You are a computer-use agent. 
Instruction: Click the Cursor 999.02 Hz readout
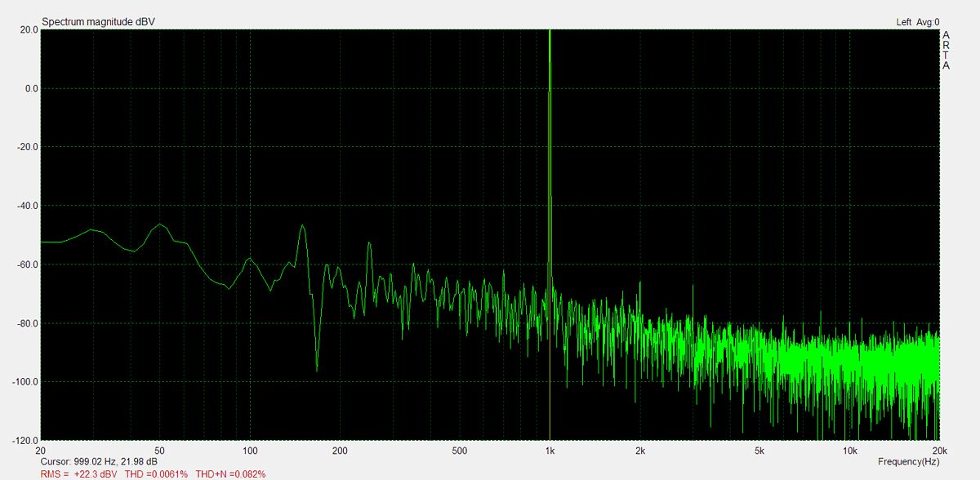(x=99, y=462)
